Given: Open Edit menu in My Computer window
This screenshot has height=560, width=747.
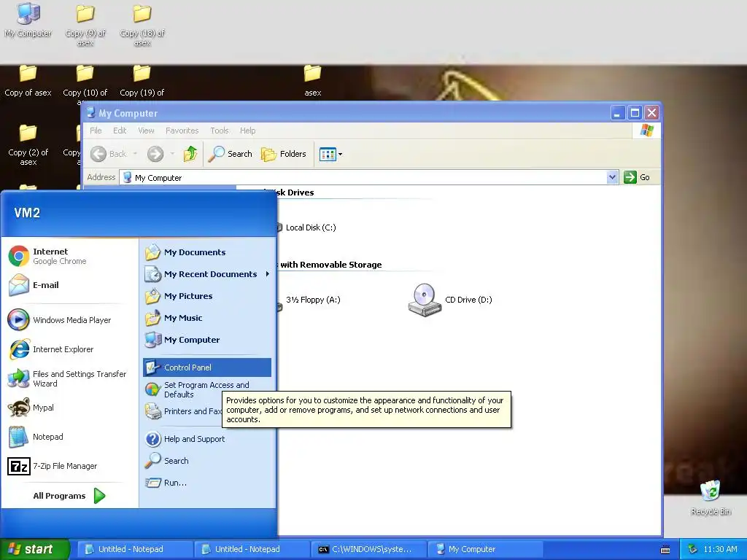Looking at the screenshot, I should pos(120,131).
